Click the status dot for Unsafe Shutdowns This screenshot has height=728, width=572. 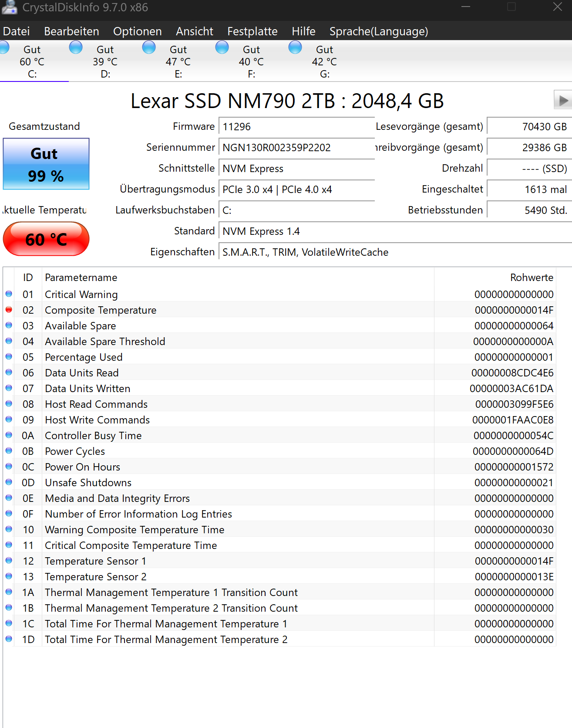pos(9,482)
